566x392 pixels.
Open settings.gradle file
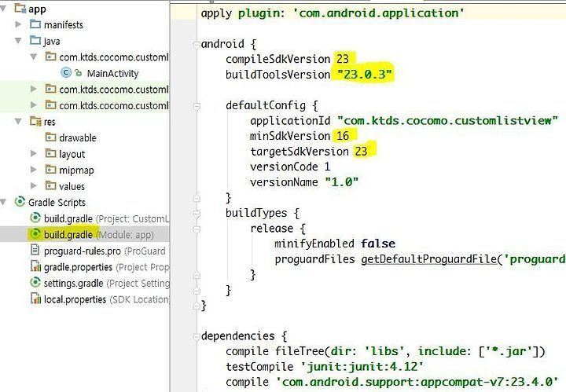click(x=106, y=284)
